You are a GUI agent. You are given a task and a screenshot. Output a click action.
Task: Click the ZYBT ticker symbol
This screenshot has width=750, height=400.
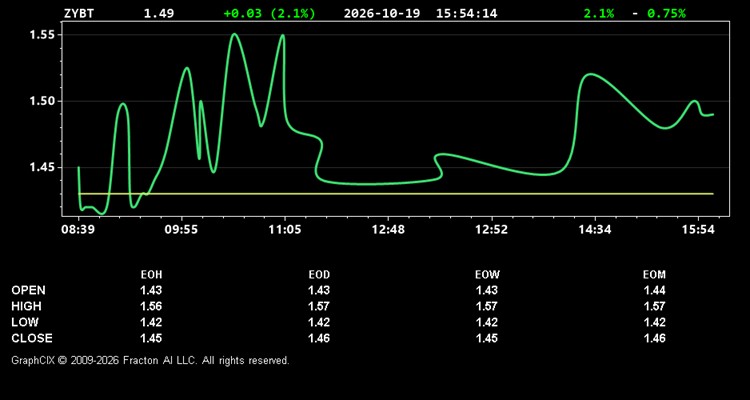click(79, 13)
